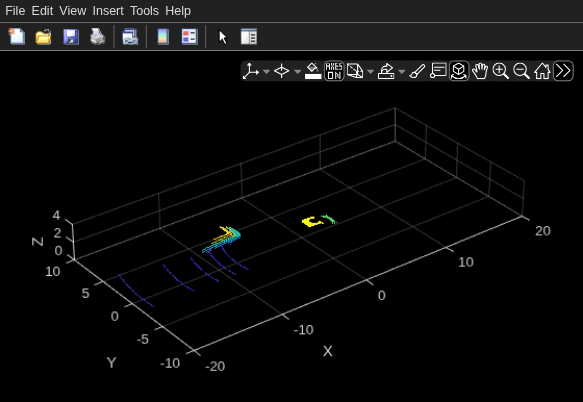Viewport: 583px width, 402px height.
Task: Click the -20 tick label on X axis
Action: click(x=215, y=366)
